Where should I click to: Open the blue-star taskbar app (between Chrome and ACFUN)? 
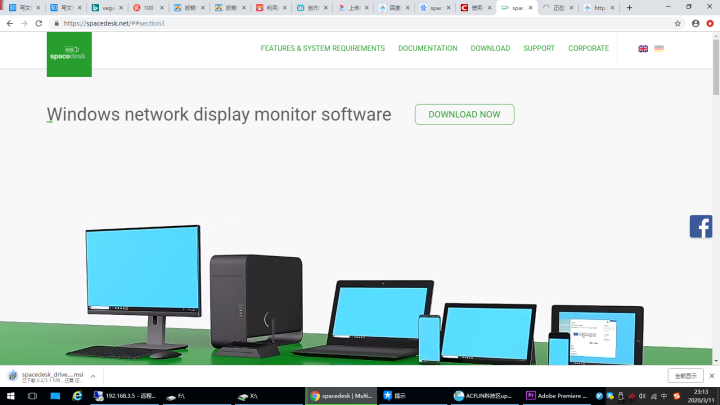coord(412,396)
